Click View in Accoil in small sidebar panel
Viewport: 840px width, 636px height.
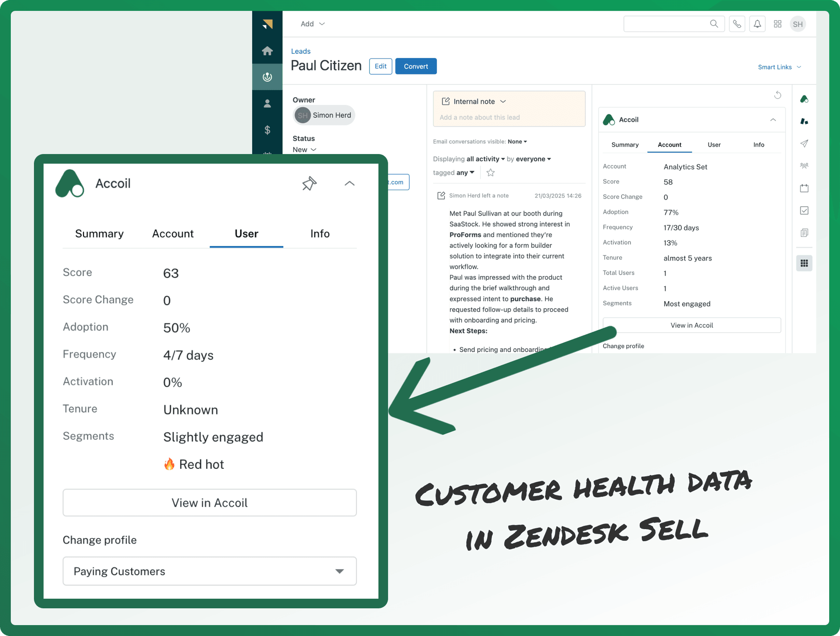(x=692, y=325)
